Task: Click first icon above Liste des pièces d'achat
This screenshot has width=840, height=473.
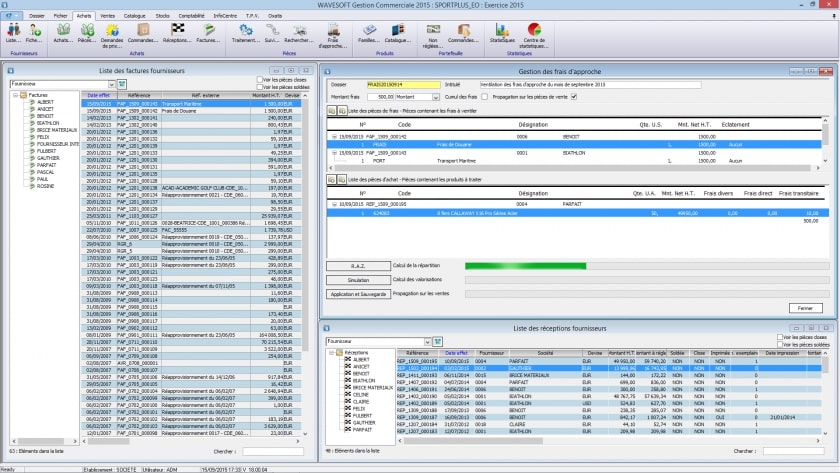Action: point(332,179)
